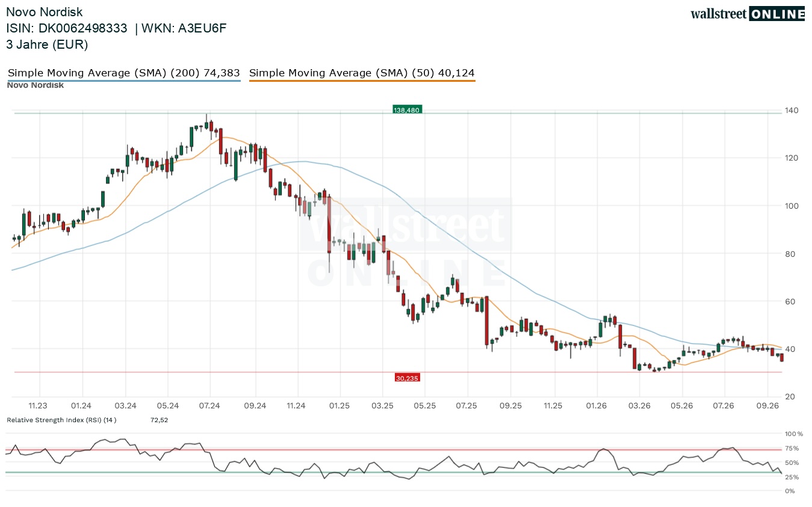Click the 25 % RSI axis label

[x=792, y=477]
